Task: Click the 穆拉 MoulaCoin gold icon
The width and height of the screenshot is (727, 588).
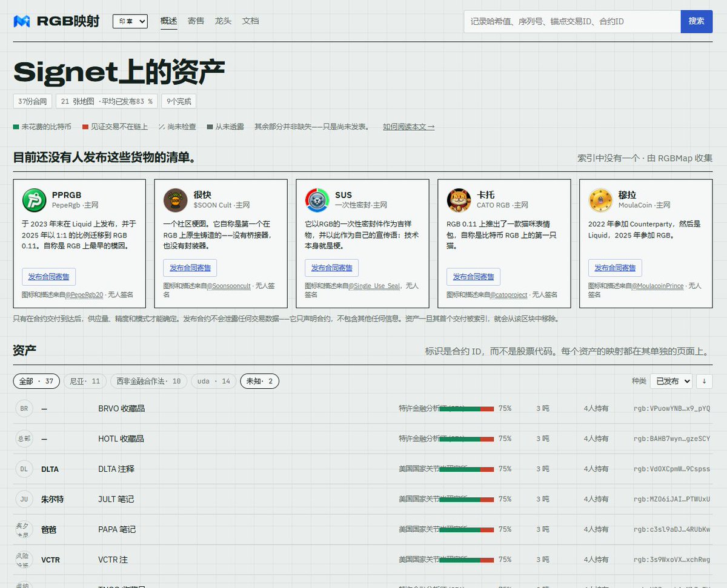Action: 600,200
